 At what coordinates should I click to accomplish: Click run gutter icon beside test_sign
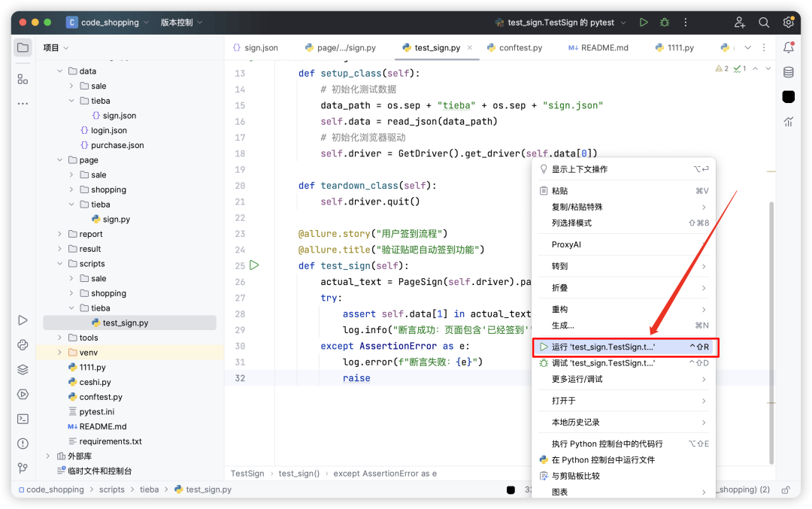tap(254, 265)
